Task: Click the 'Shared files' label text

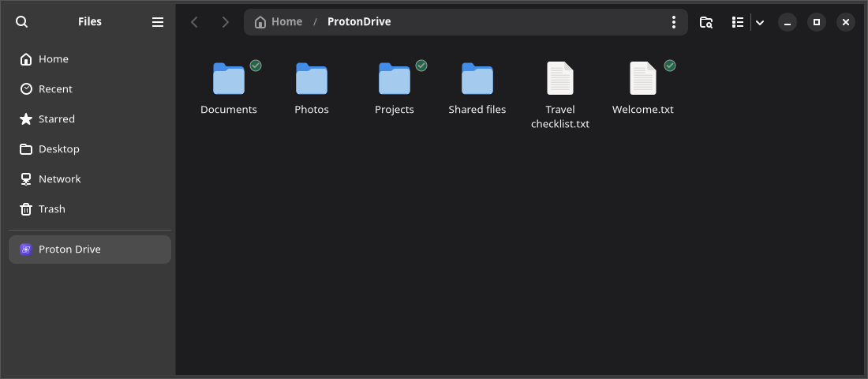Action: click(x=477, y=110)
